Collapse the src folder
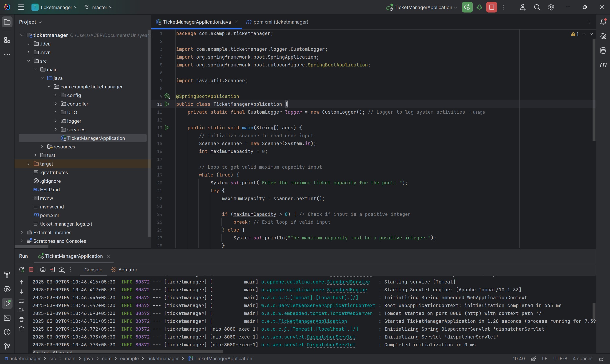 (x=28, y=61)
